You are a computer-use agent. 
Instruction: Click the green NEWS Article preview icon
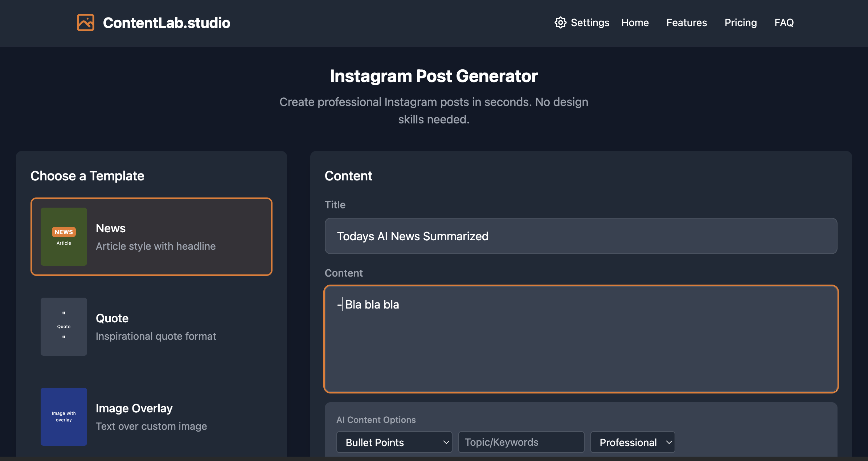64,236
